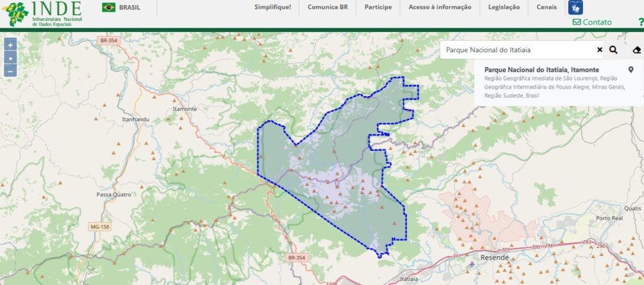Image resolution: width=644 pixels, height=285 pixels.
Task: Select Parque Nacional do Itatiaia, Itamonte result
Action: pyautogui.click(x=541, y=69)
